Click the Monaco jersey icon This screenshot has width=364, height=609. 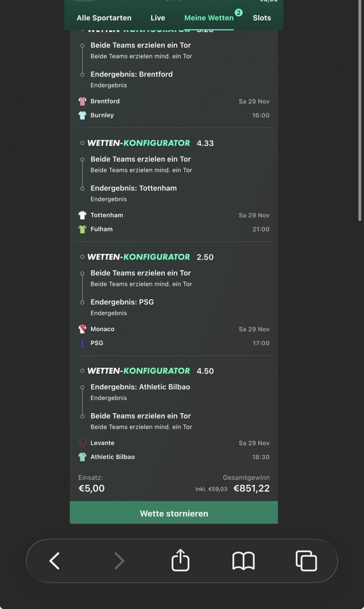point(82,329)
